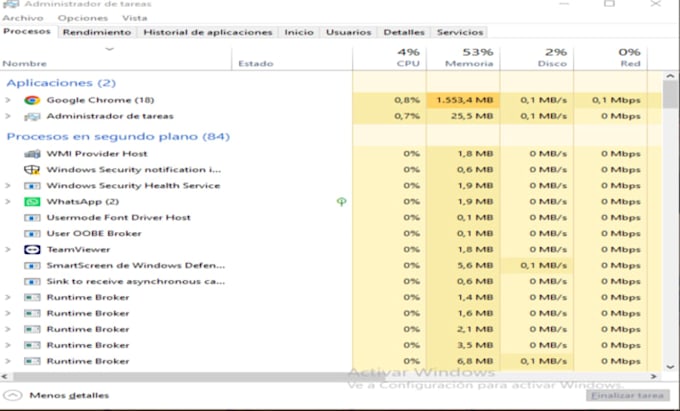
Task: Click the Runtime Broker icon with 1,6 MB
Action: coord(32,313)
